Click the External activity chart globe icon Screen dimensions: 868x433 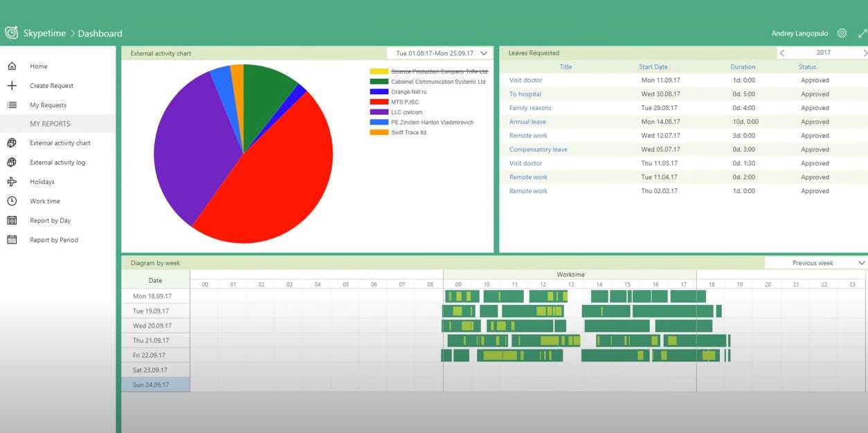12,143
